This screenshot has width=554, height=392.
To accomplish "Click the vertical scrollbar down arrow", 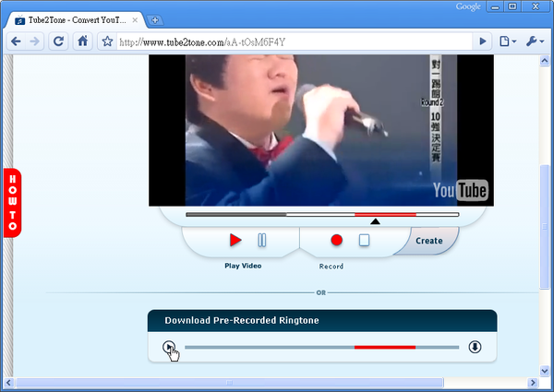I will (545, 371).
